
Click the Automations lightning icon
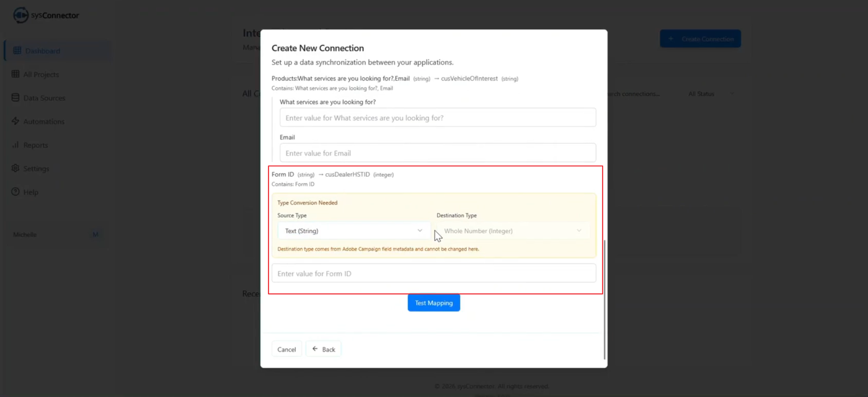(15, 122)
